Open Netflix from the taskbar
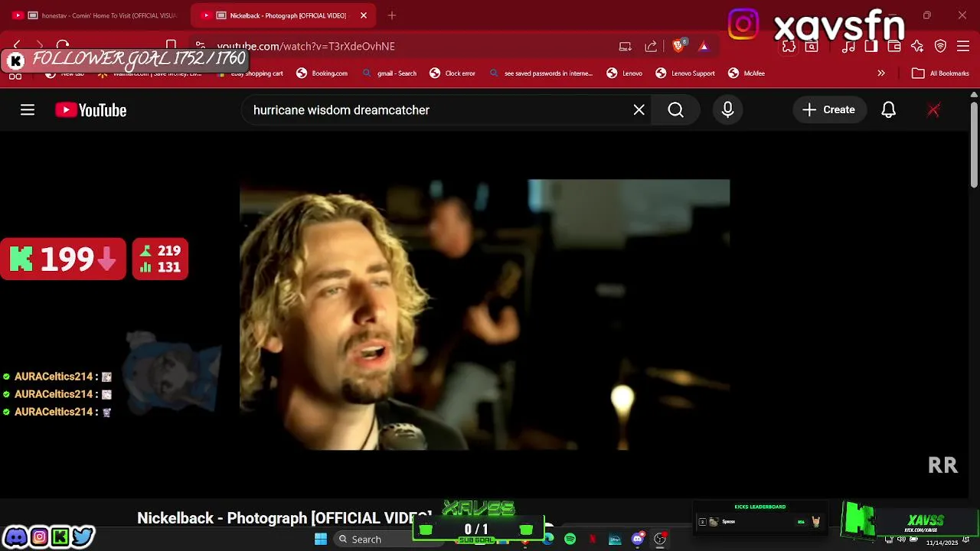The height and width of the screenshot is (551, 980). tap(592, 539)
